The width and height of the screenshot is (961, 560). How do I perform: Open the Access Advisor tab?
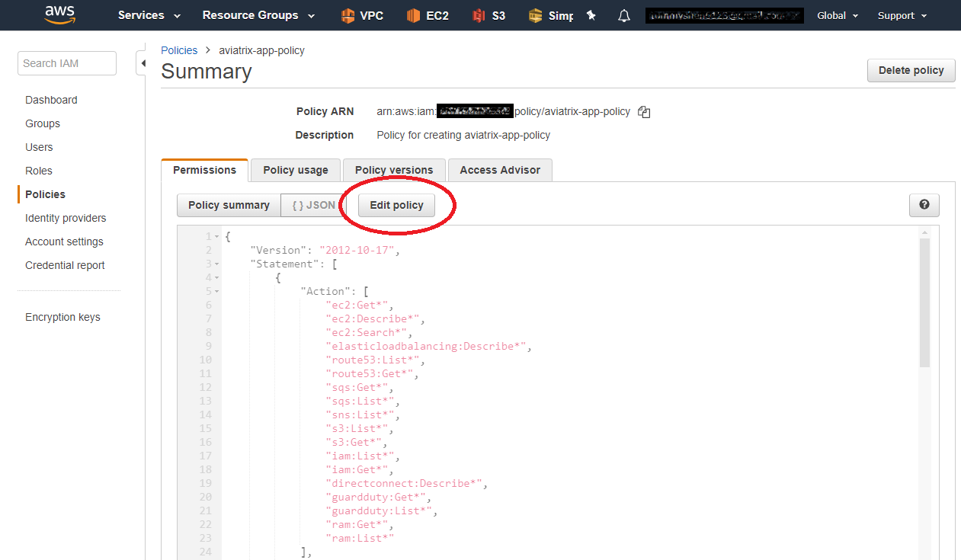(500, 170)
